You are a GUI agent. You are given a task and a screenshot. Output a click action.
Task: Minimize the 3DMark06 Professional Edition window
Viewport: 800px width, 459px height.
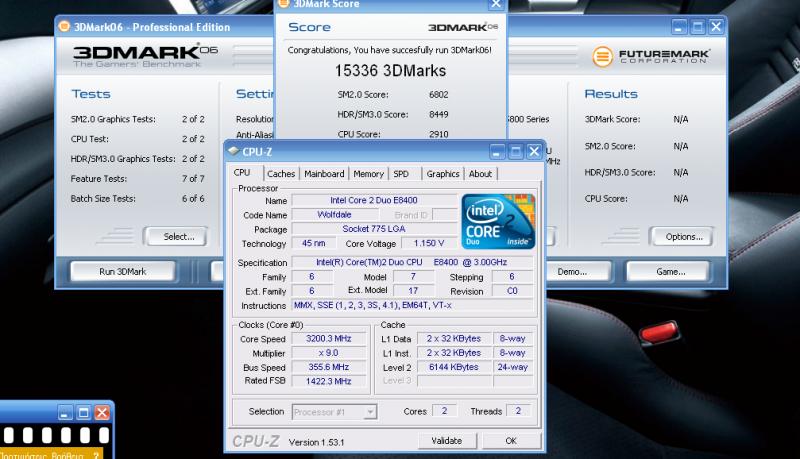(x=679, y=27)
